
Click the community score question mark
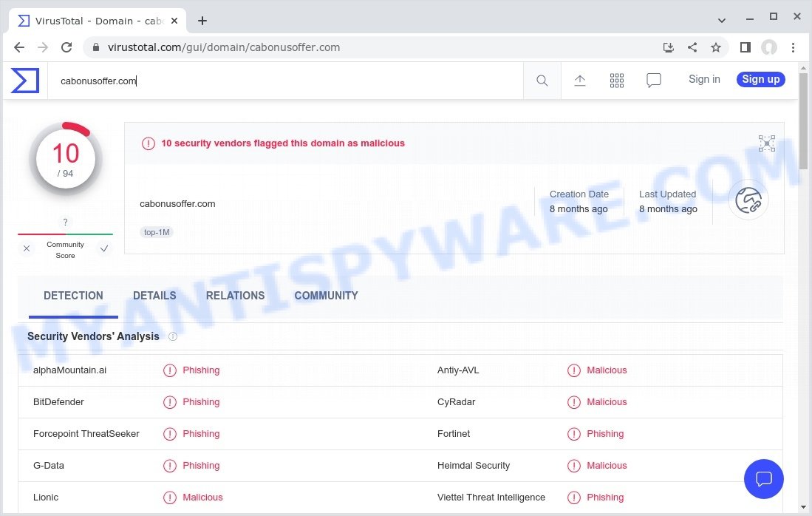[x=65, y=223]
